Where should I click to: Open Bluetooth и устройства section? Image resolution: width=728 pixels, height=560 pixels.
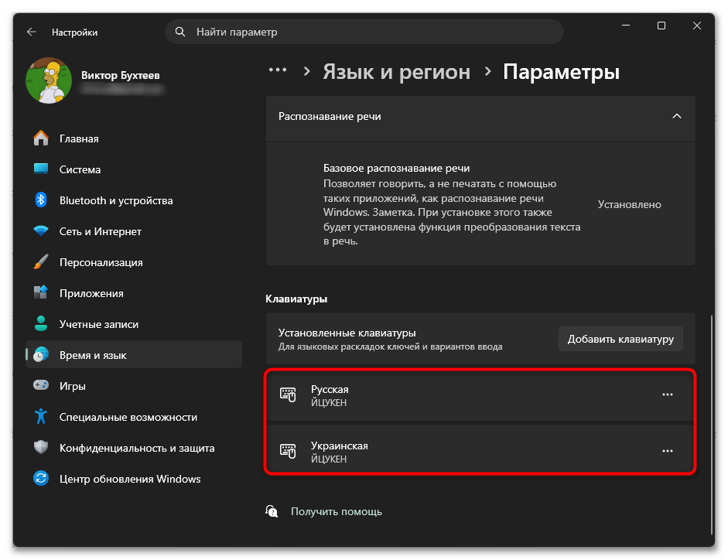click(x=134, y=200)
